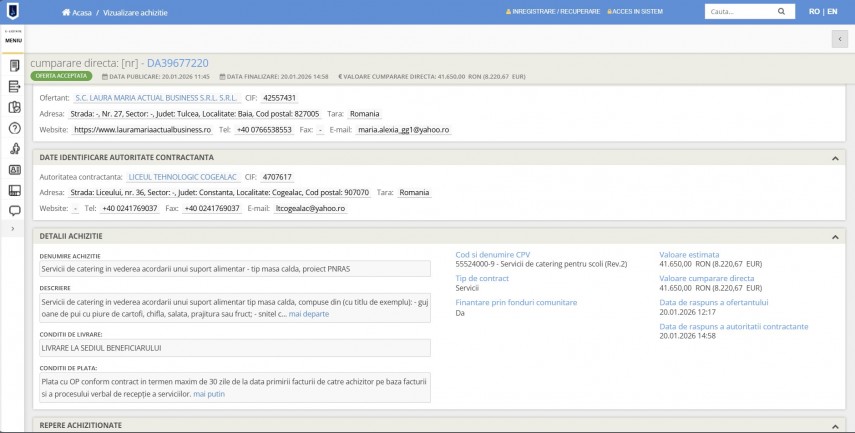Expand the left sidebar menu arrow

click(x=14, y=230)
